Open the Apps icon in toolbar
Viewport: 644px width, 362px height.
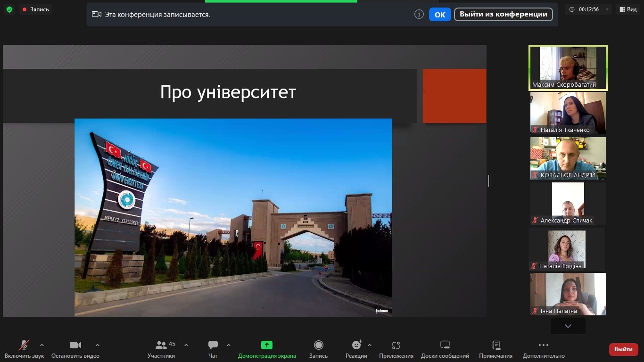[396, 346]
